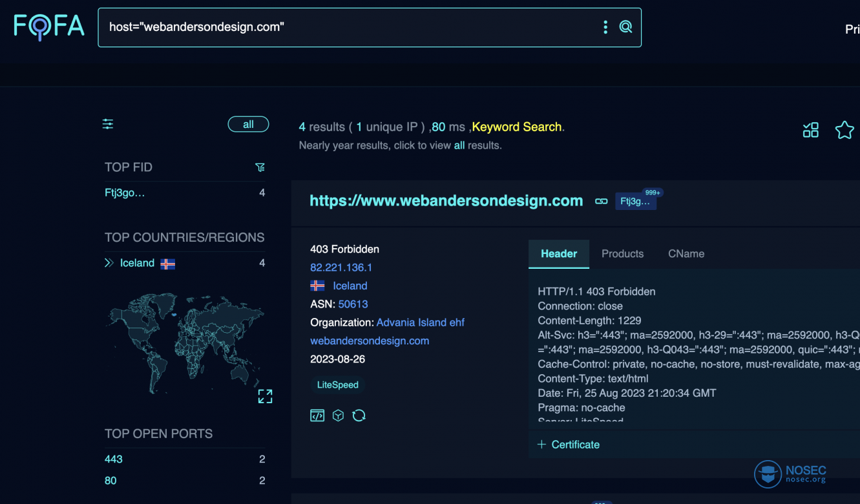Click the Content-Type: text/html line

point(593,379)
